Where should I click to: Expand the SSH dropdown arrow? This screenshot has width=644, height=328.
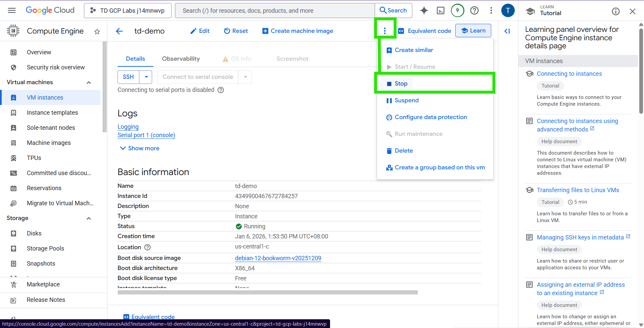[146, 77]
